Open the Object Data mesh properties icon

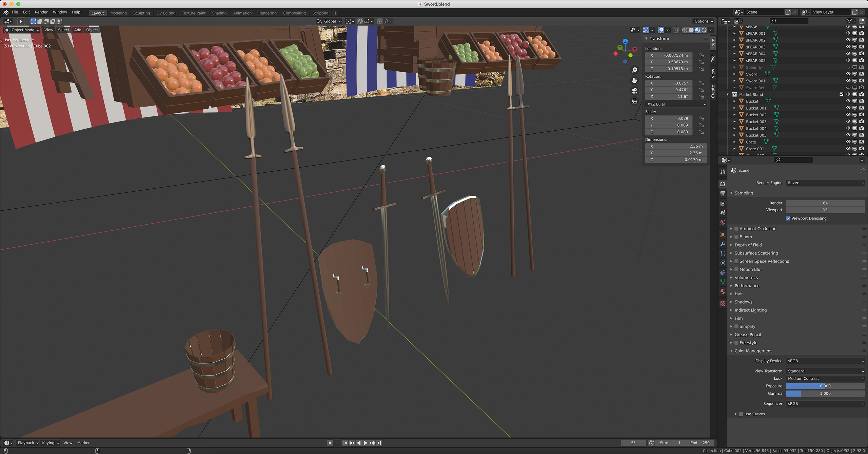tap(723, 282)
